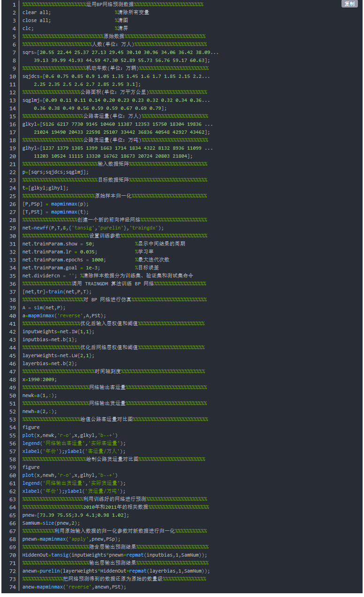Screen dimensions: 364x597
Task: Click the legend line with '网络输出货运量'
Action: (x=74, y=483)
